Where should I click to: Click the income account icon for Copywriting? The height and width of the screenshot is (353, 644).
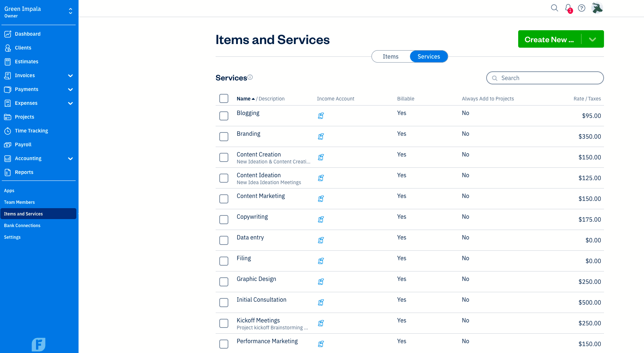[x=321, y=219]
